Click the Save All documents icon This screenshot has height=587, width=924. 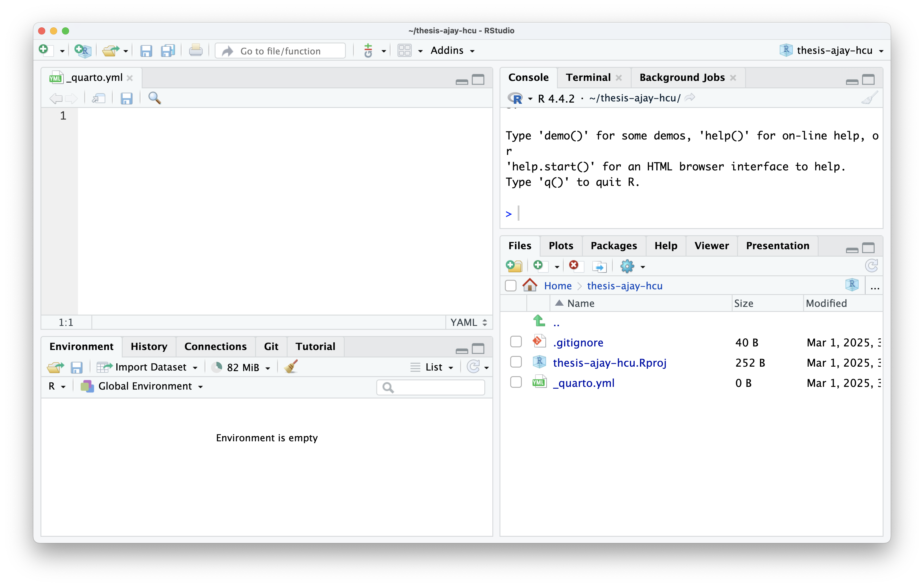pyautogui.click(x=168, y=51)
